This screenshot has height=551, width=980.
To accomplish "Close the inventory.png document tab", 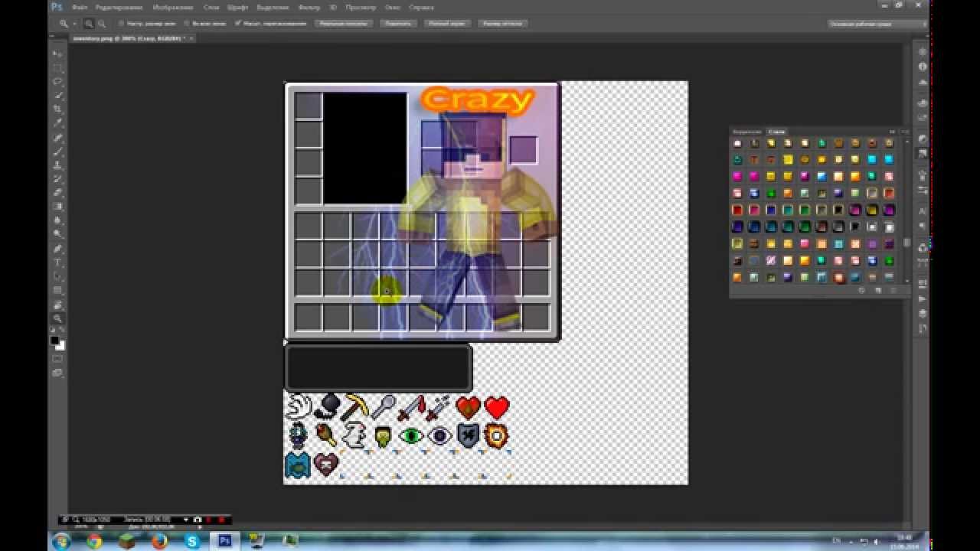I will (x=191, y=37).
